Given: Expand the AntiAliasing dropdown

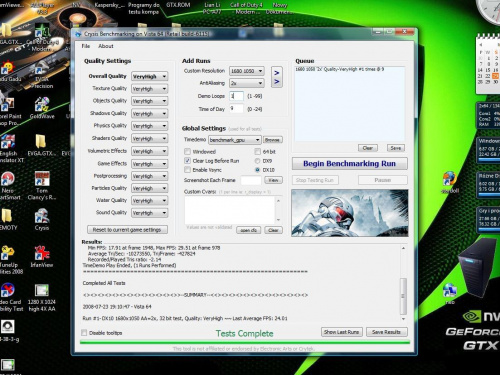Looking at the screenshot, I should point(247,83).
